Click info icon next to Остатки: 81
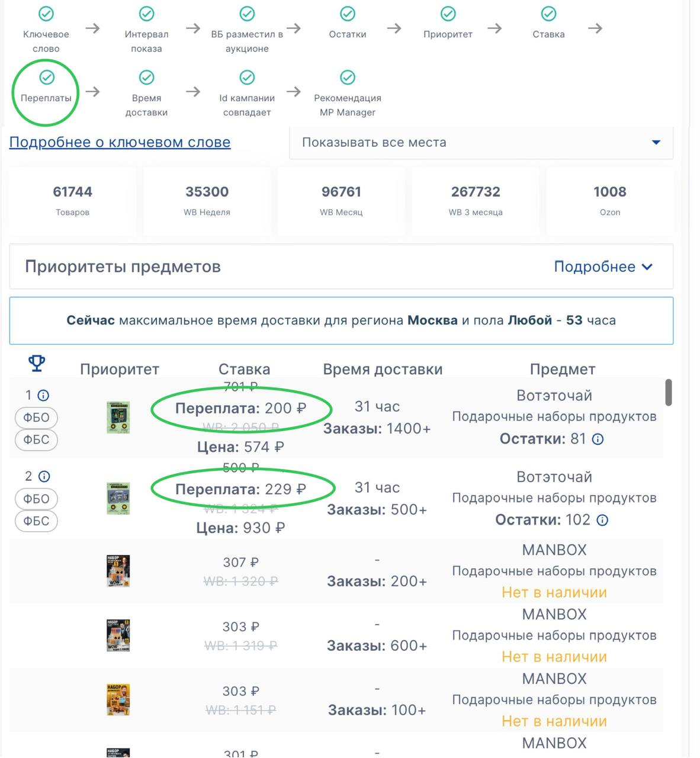 [x=598, y=439]
